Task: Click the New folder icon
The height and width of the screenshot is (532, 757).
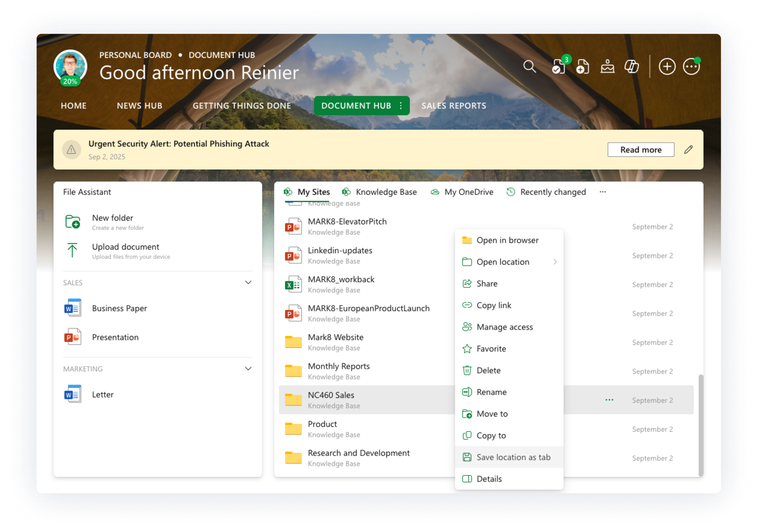Action: (73, 222)
